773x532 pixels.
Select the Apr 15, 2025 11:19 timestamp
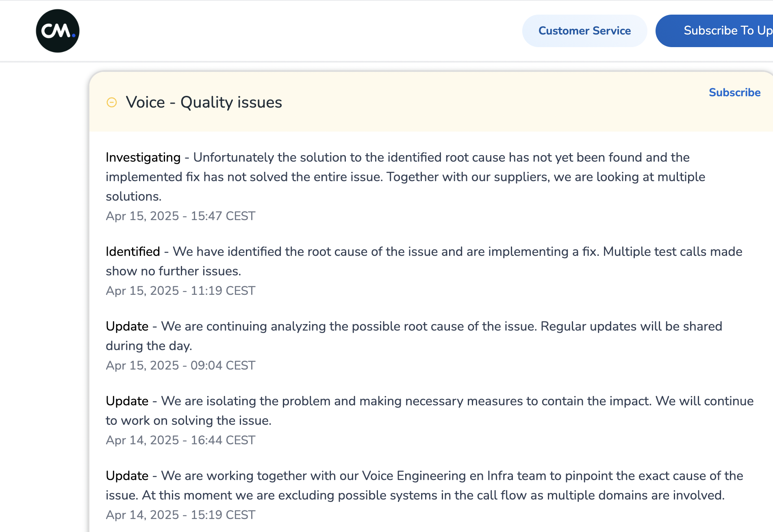[x=180, y=291]
